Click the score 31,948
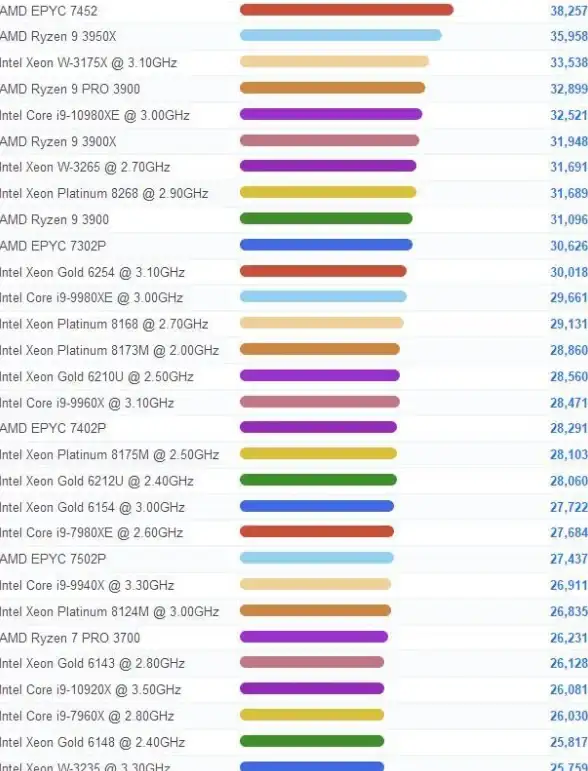Image resolution: width=588 pixels, height=771 pixels. pos(569,142)
